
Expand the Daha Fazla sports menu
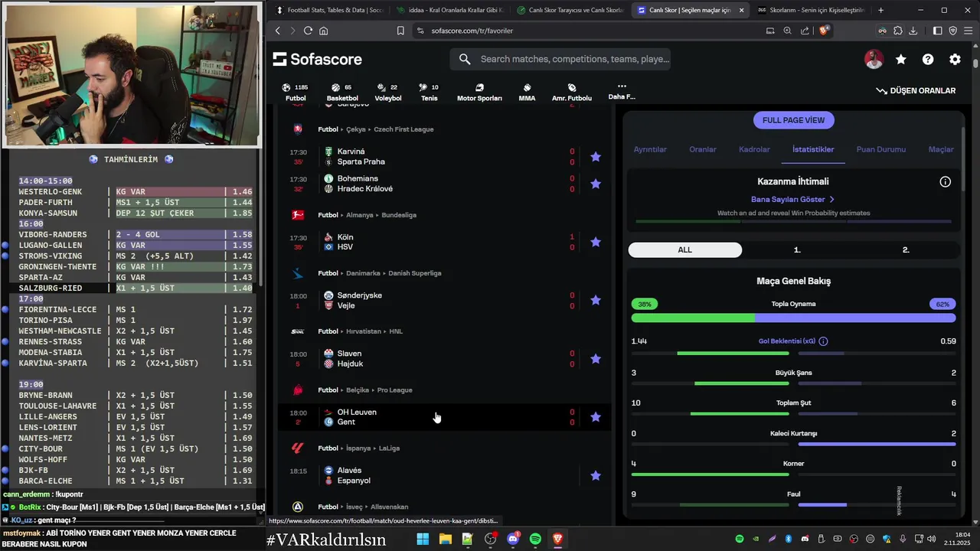621,92
